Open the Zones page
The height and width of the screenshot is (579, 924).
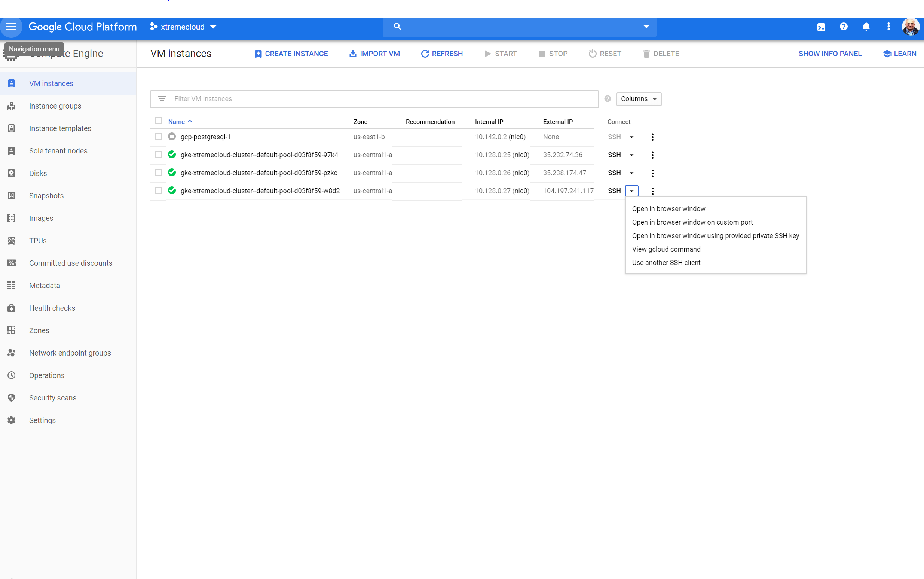point(68,330)
